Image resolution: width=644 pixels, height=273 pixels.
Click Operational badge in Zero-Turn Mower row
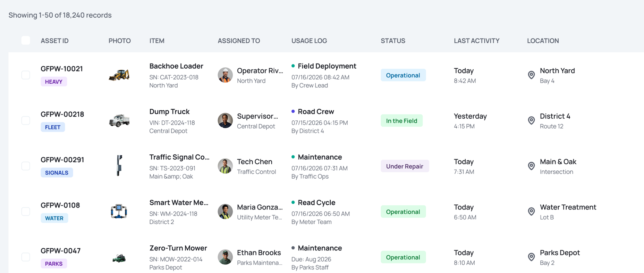click(x=403, y=257)
